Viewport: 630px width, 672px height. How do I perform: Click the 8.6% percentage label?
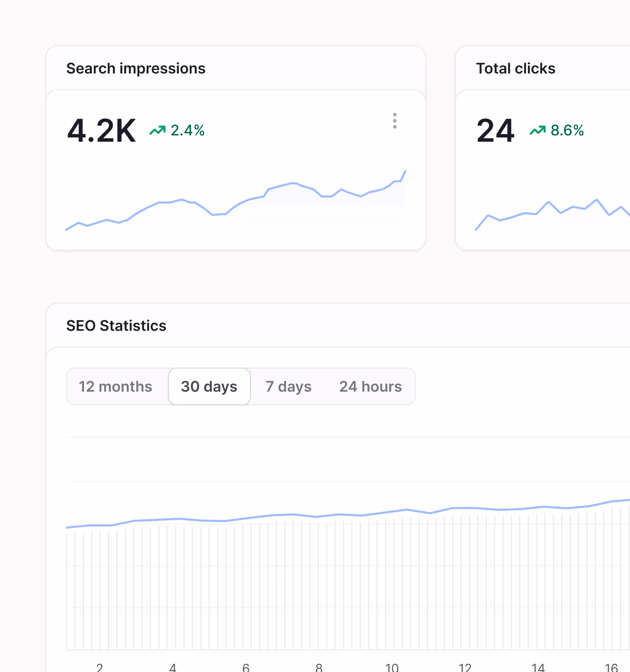[x=566, y=130]
